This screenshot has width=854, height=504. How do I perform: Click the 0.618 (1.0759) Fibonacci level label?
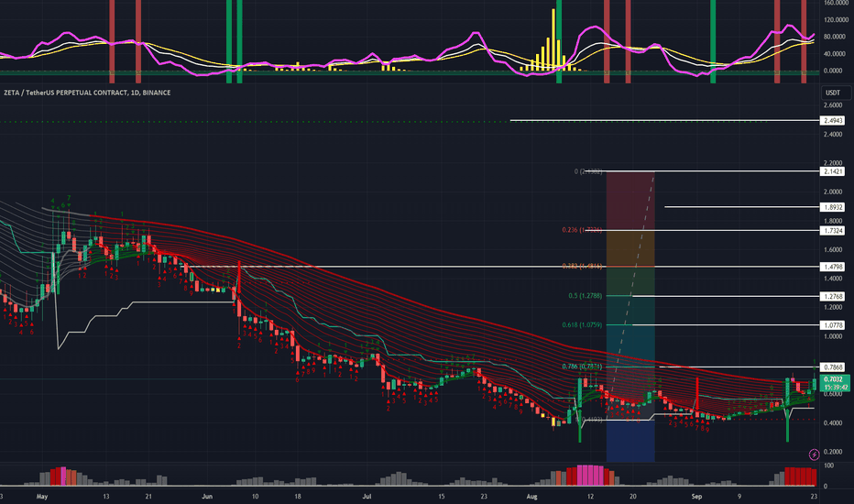[582, 324]
